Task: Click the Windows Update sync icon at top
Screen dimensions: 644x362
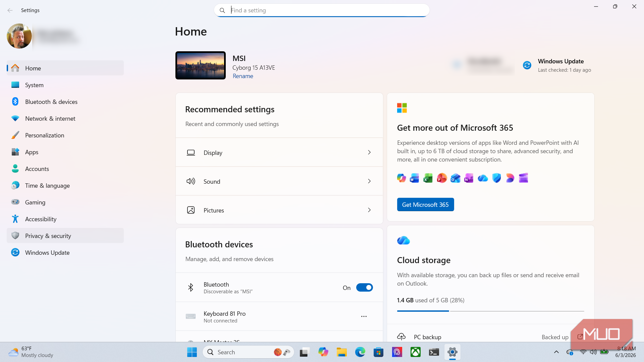Action: 527,65
